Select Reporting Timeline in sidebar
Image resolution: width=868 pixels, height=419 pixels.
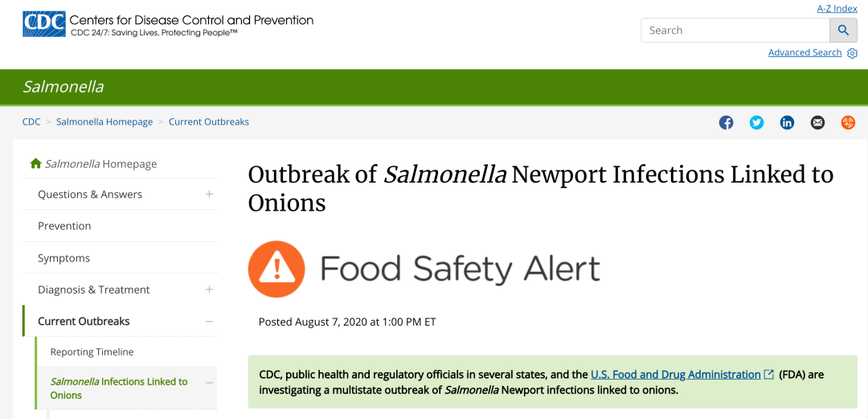coord(92,352)
